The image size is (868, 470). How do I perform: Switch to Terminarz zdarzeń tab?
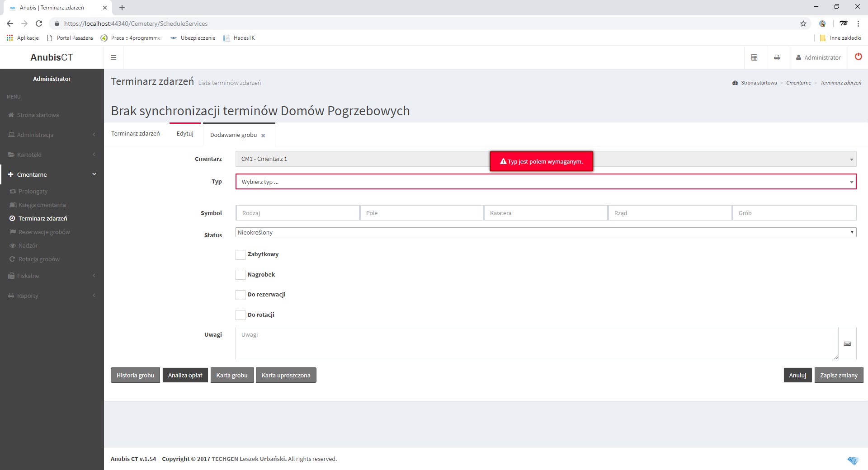click(x=135, y=134)
